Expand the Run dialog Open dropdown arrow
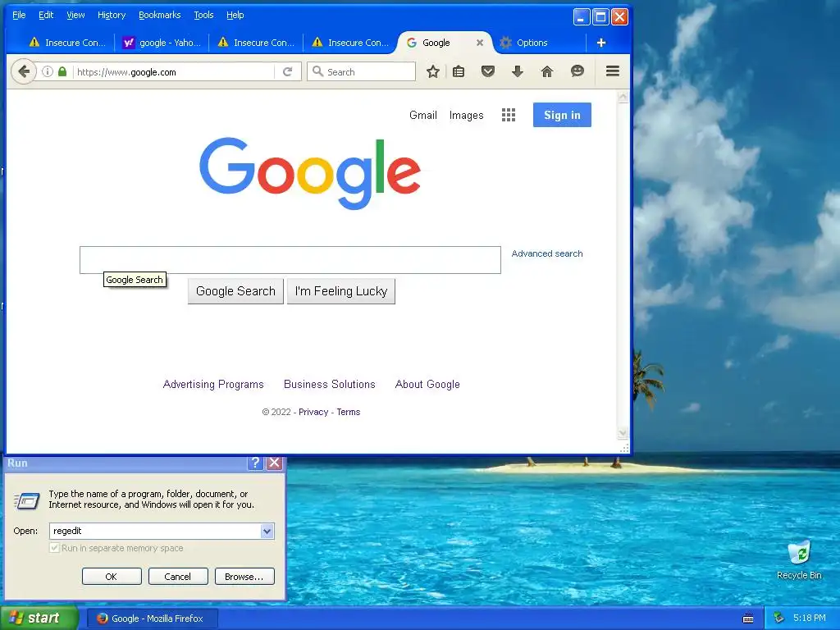Screen dimensions: 840x630 (x=267, y=531)
